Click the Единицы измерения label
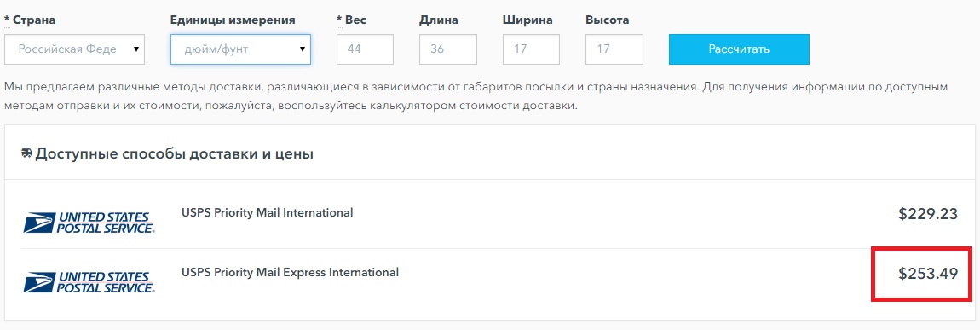The height and width of the screenshot is (330, 980). (x=233, y=20)
